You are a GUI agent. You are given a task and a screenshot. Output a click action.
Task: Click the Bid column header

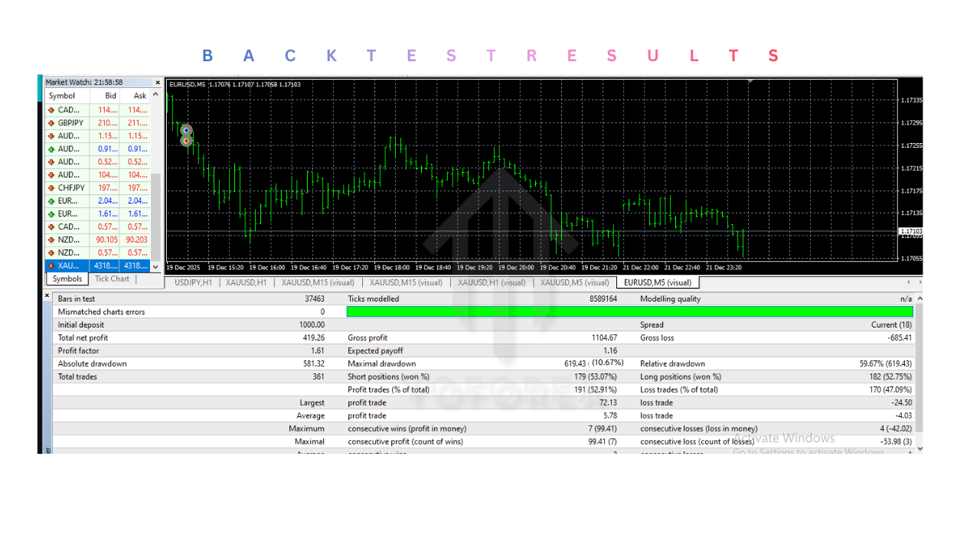coord(111,96)
